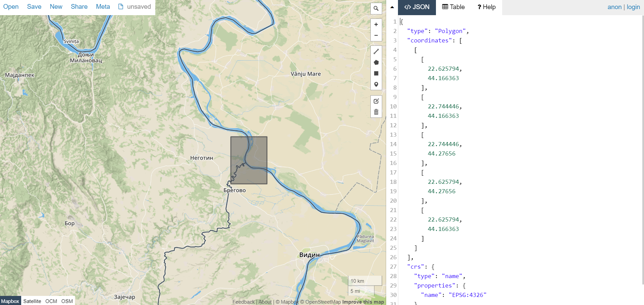Open the OpenStreetMap attribution link

[321, 302]
